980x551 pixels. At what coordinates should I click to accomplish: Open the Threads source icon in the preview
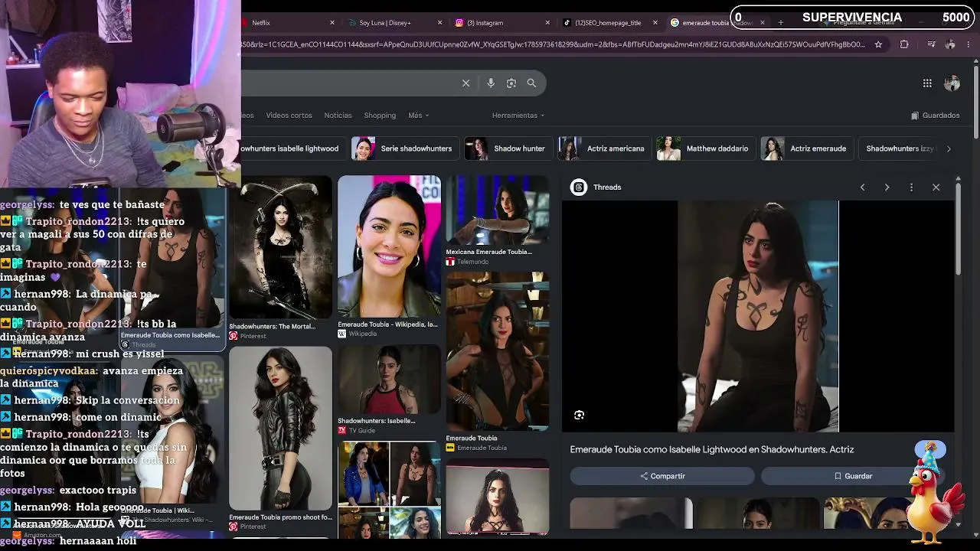[579, 187]
